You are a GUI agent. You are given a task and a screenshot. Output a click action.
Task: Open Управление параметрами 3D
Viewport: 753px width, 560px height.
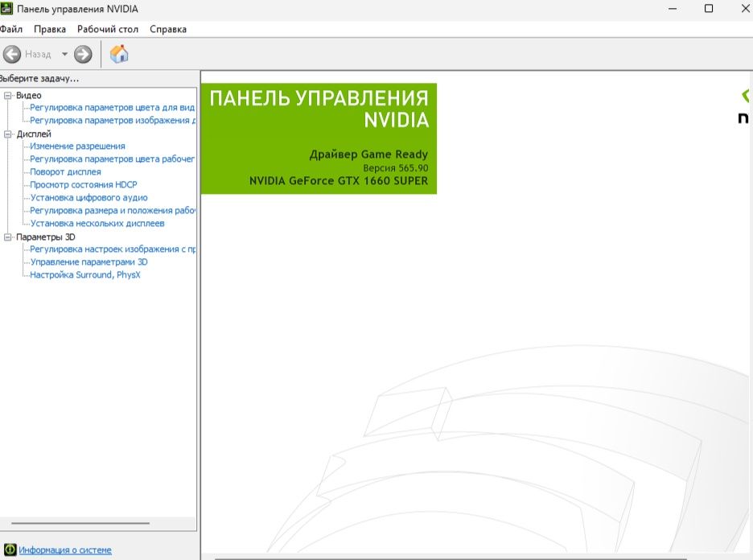tap(88, 262)
